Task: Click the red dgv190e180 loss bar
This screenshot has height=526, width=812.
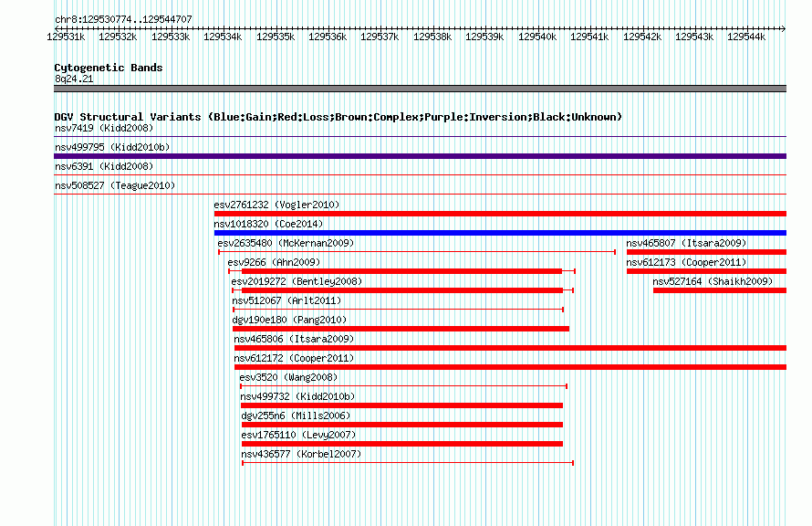Action: 401,329
